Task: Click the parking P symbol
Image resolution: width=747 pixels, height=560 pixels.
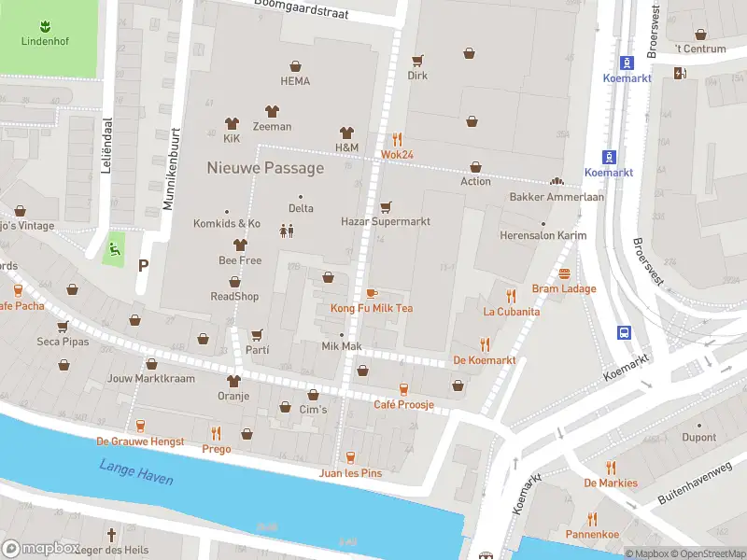Action: coord(144,266)
